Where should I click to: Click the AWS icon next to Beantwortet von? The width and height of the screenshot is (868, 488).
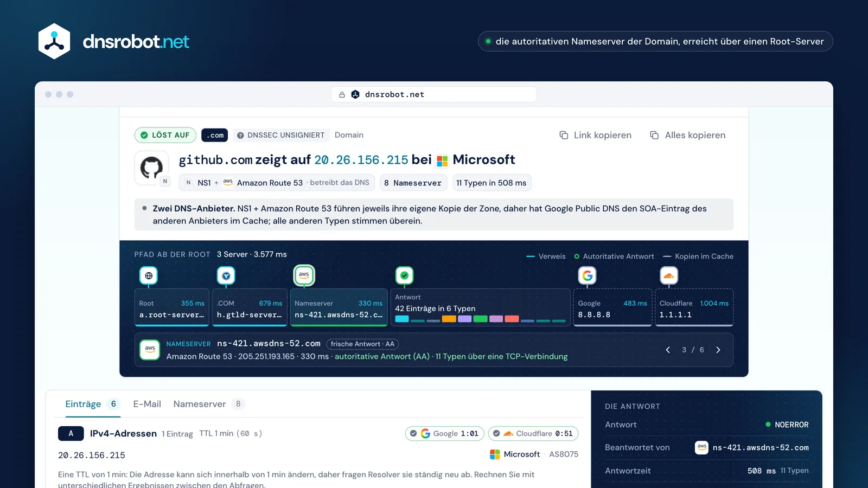(701, 447)
